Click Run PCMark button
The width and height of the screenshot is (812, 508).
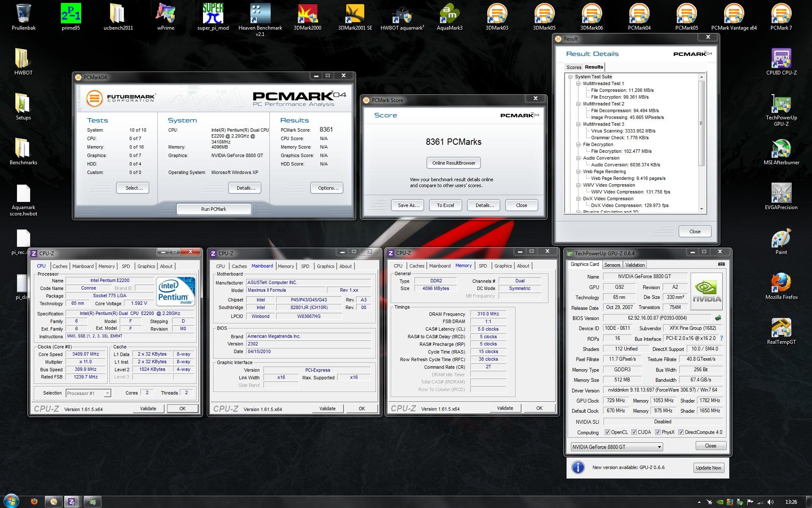214,209
